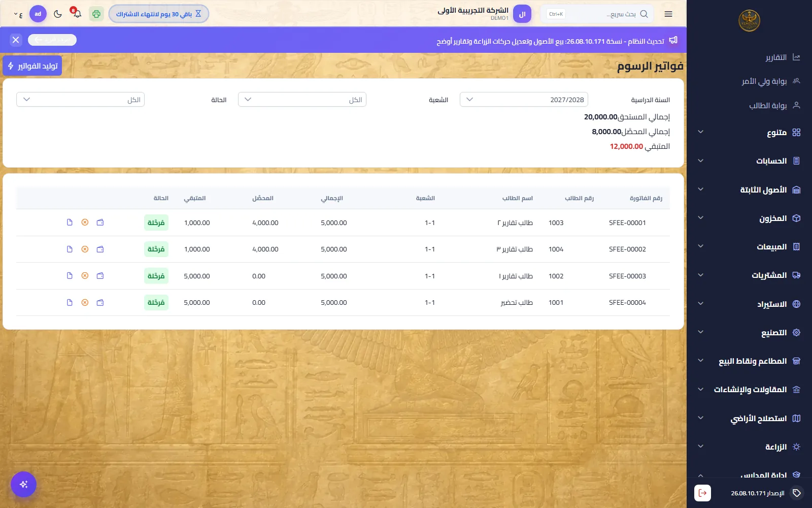
Task: Click the مُرحّلة status badge for SFEE-00004
Action: (x=156, y=303)
